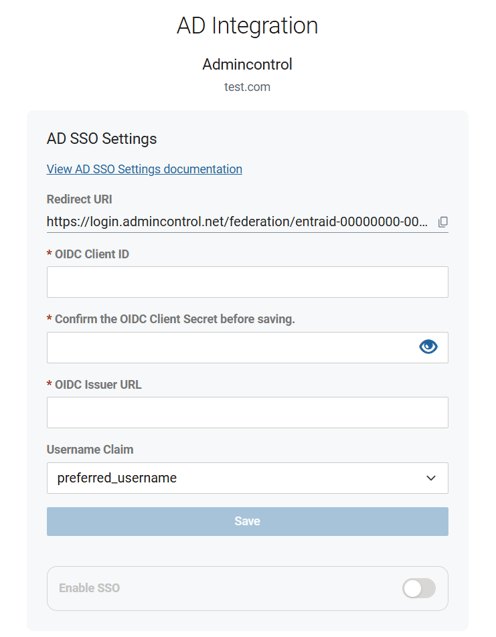
Task: Click the AD Integration page title
Action: pos(247,26)
